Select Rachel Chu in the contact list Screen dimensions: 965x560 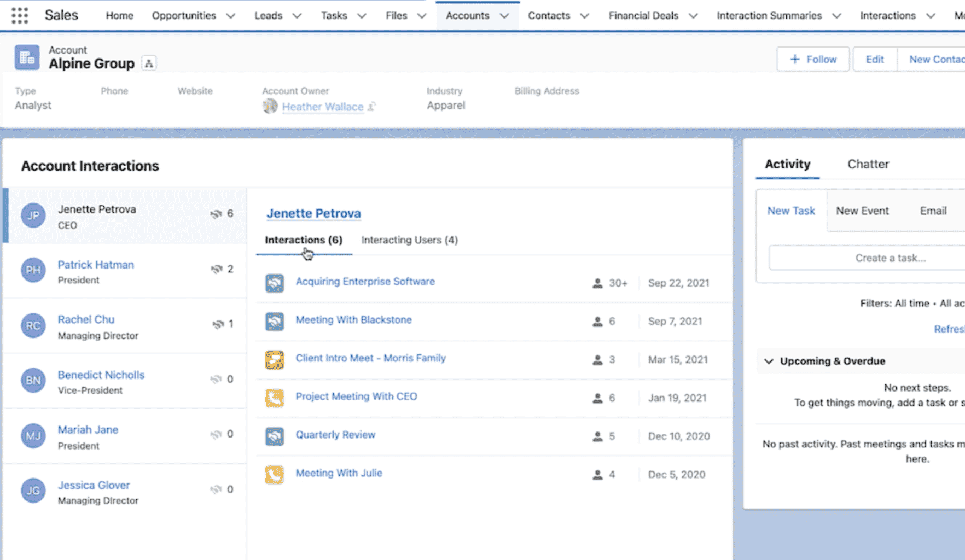point(86,319)
